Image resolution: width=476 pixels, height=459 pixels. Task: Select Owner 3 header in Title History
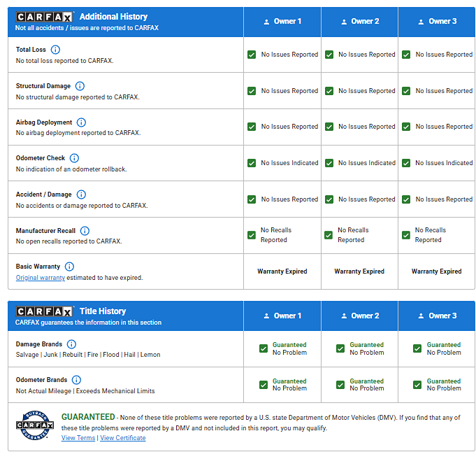click(x=437, y=316)
